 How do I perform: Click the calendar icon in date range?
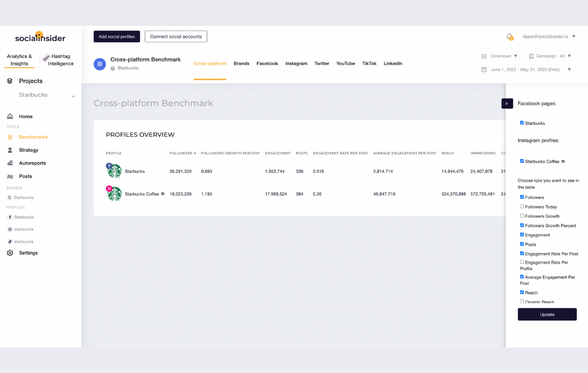point(484,69)
